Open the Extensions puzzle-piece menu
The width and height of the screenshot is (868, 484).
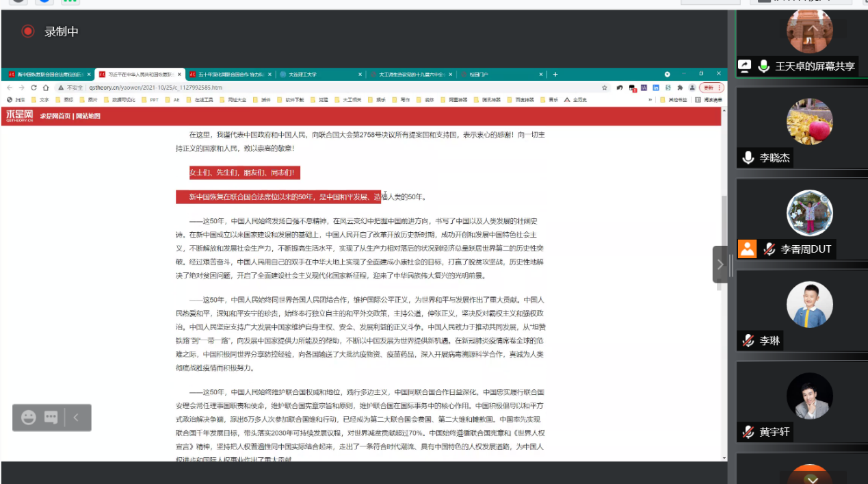point(680,88)
